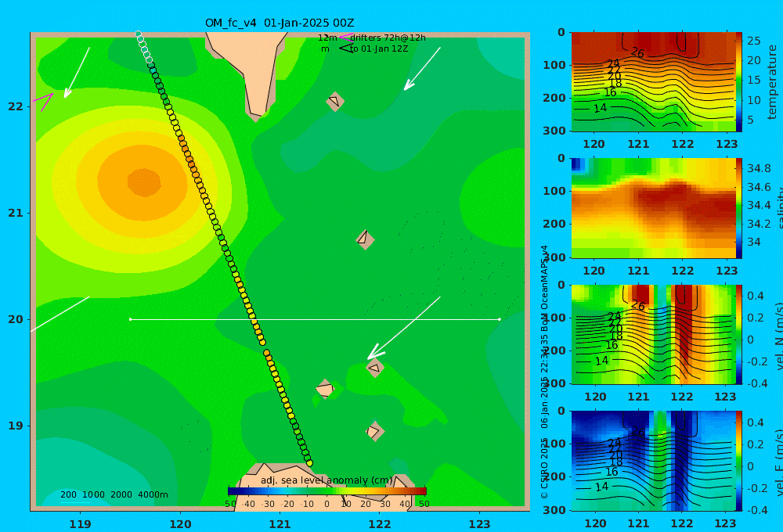783x532 pixels.
Task: Open the eastward velocity section plot
Action: (653, 461)
